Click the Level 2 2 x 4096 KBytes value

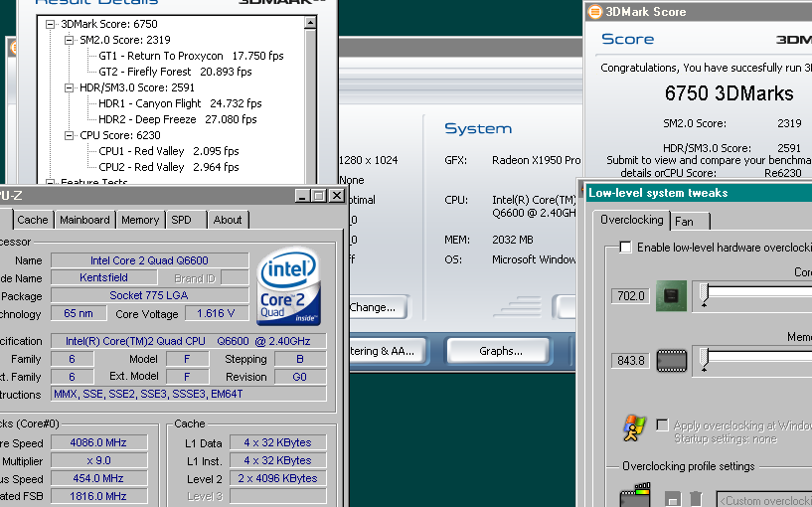tap(278, 478)
